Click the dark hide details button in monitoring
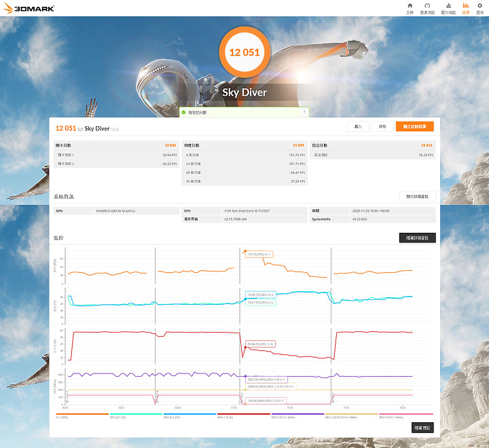The image size is (489, 448). coord(417,238)
